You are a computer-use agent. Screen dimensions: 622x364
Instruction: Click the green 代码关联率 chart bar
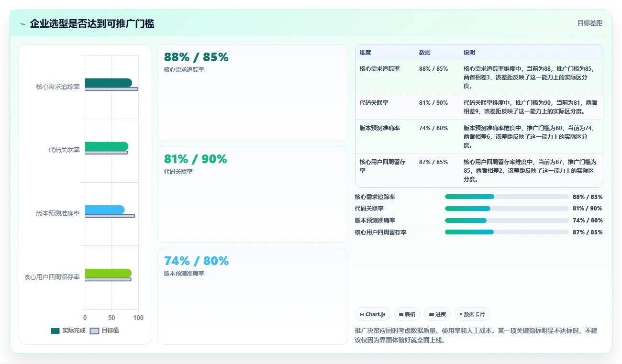tap(106, 146)
